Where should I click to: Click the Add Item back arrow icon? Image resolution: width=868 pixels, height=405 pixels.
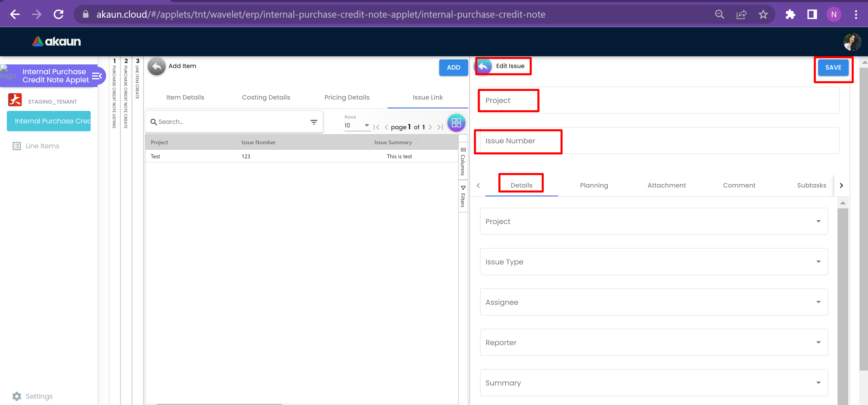[156, 66]
